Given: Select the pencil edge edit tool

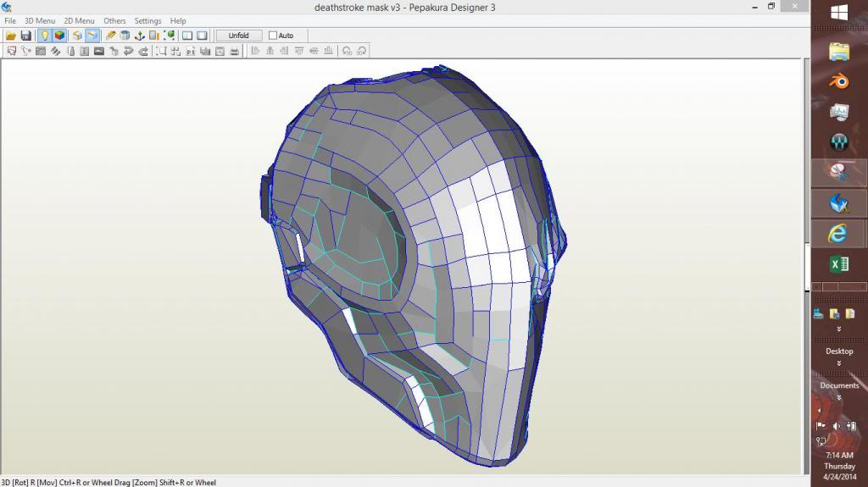Looking at the screenshot, I should [110, 36].
